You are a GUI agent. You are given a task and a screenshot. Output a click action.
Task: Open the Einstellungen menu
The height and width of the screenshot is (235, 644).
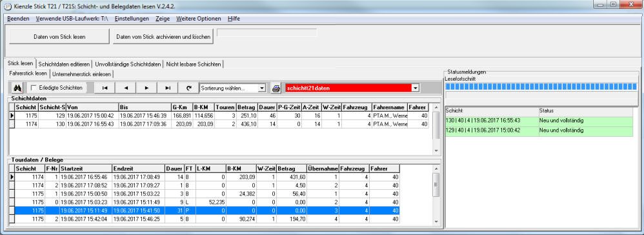pos(132,19)
